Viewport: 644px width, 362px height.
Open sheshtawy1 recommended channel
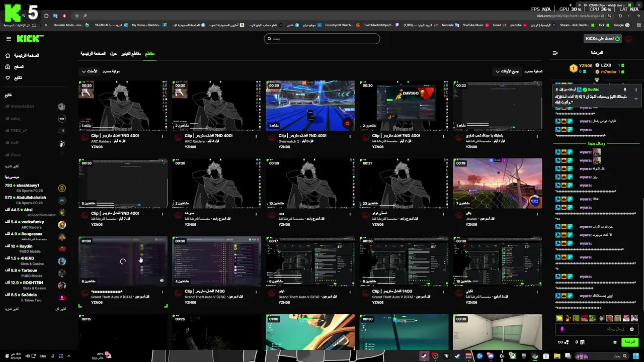[x=35, y=188]
